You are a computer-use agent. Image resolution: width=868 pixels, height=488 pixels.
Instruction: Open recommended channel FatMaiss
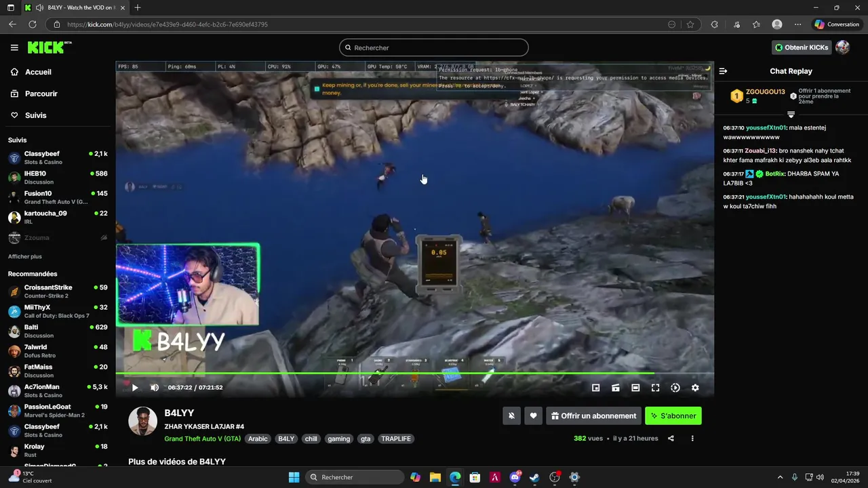58,371
